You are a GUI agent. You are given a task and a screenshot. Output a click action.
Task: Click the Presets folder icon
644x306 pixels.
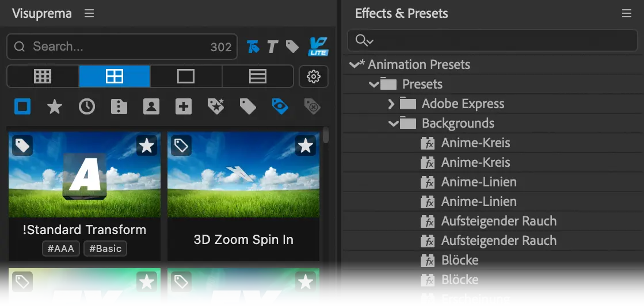[388, 84]
